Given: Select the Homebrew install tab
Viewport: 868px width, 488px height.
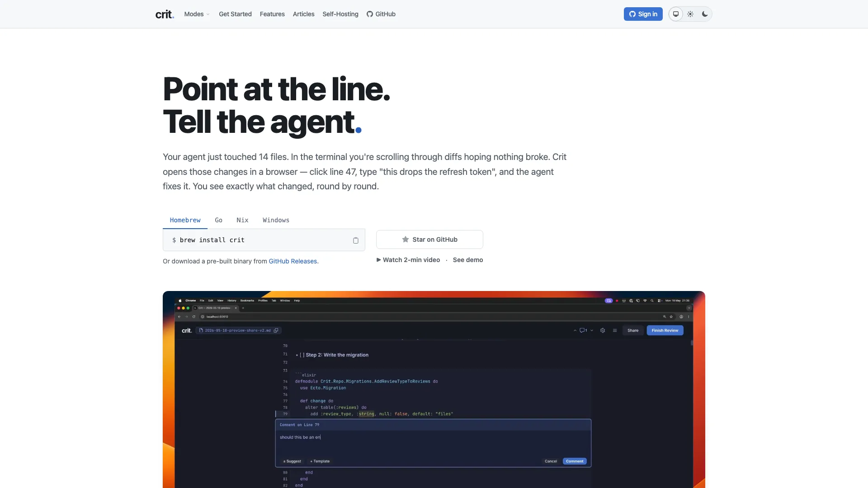Looking at the screenshot, I should click(185, 220).
